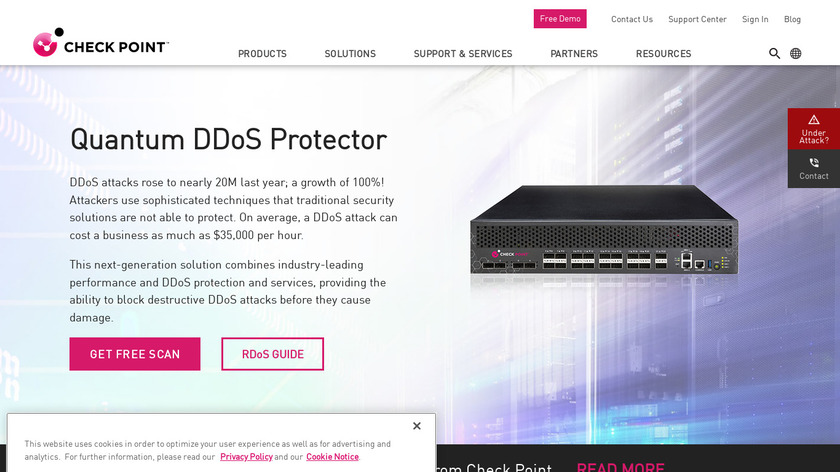Click the Check Point logo
Screen dimensions: 840x472
pyautogui.click(x=101, y=42)
